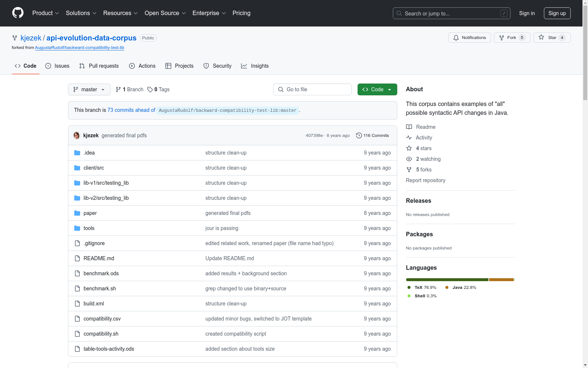Open the Insights tab

pos(255,66)
